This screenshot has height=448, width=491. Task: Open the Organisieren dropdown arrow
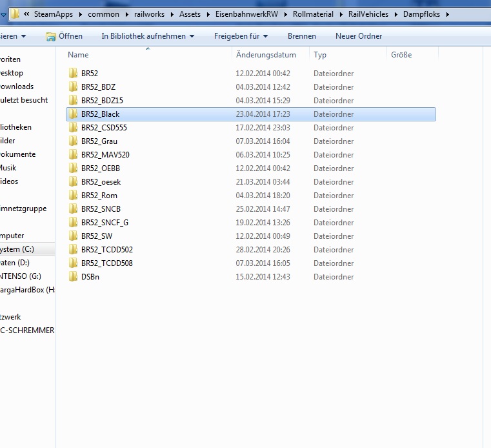23,36
